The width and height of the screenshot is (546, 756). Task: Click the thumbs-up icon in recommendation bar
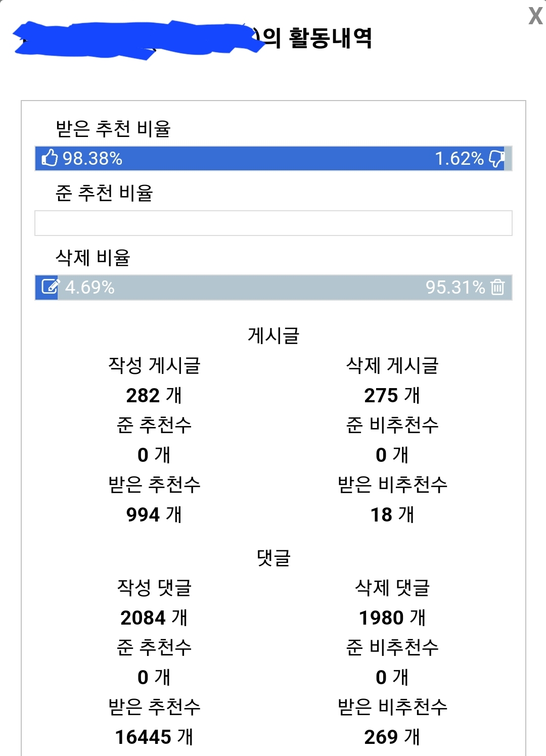click(50, 158)
